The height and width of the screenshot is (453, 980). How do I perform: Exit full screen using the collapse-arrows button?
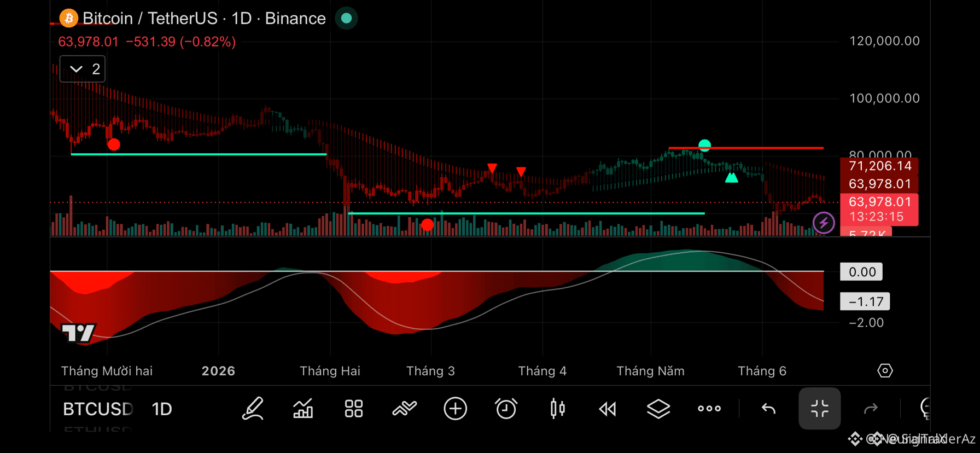click(x=820, y=409)
